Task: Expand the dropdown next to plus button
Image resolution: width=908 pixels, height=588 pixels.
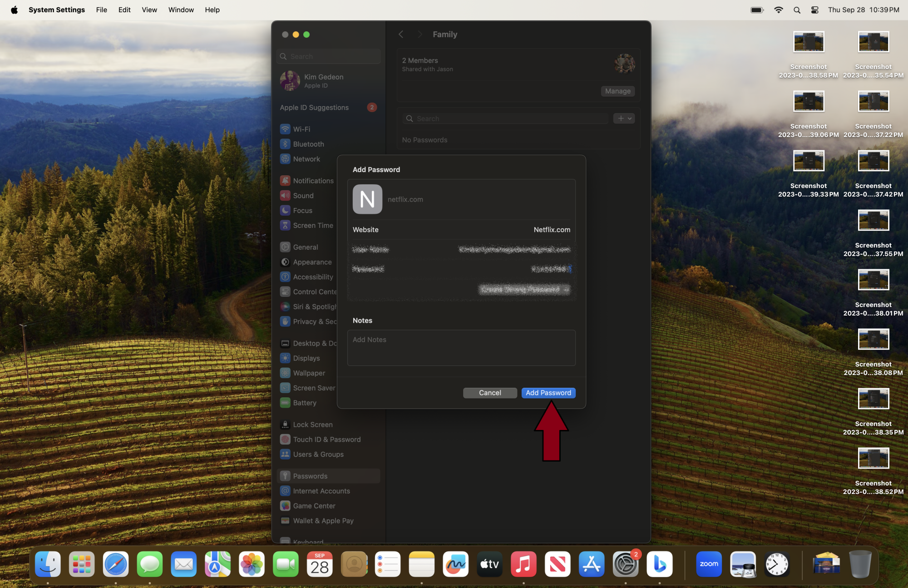Action: (629, 118)
